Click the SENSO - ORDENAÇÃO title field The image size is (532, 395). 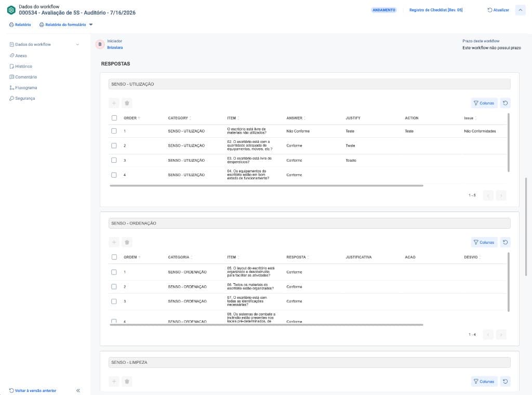pos(310,223)
